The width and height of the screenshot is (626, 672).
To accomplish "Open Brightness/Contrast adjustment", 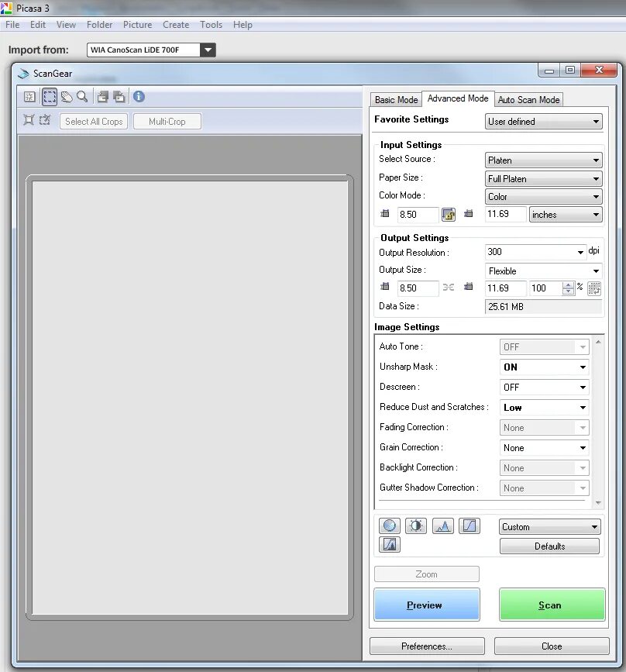I will click(416, 526).
